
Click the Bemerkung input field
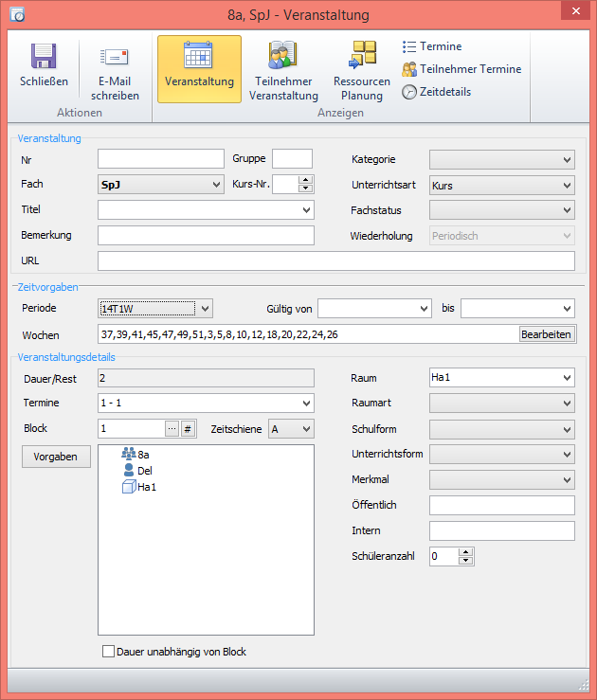[x=206, y=235]
